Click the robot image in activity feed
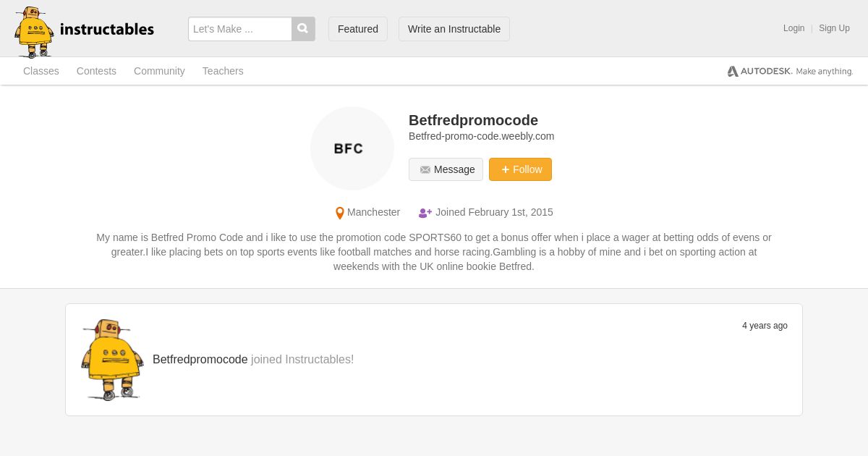Viewport: 868px width, 456px height. pos(111,360)
